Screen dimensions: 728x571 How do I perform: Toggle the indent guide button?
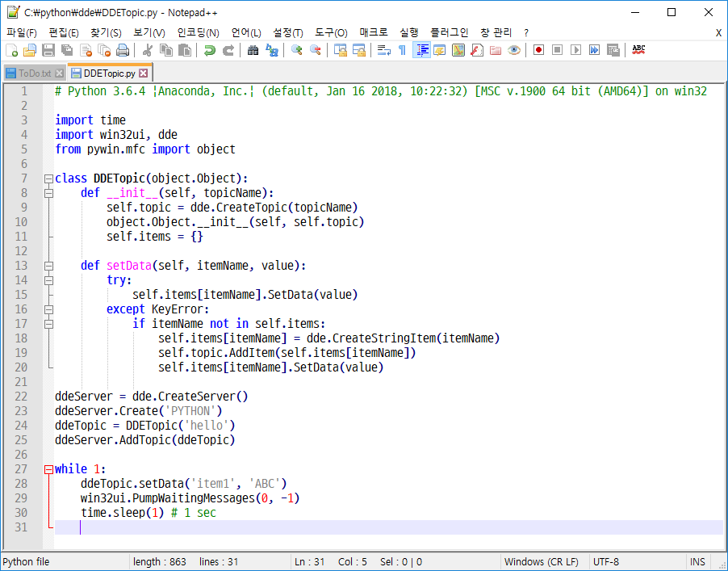(x=421, y=50)
